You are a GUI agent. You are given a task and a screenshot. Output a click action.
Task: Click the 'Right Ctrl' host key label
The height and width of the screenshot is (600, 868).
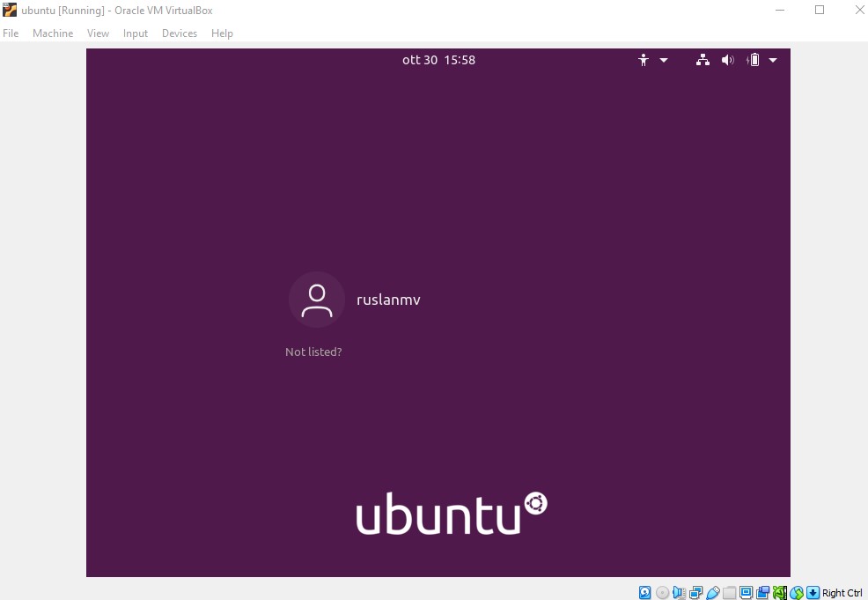coord(842,593)
